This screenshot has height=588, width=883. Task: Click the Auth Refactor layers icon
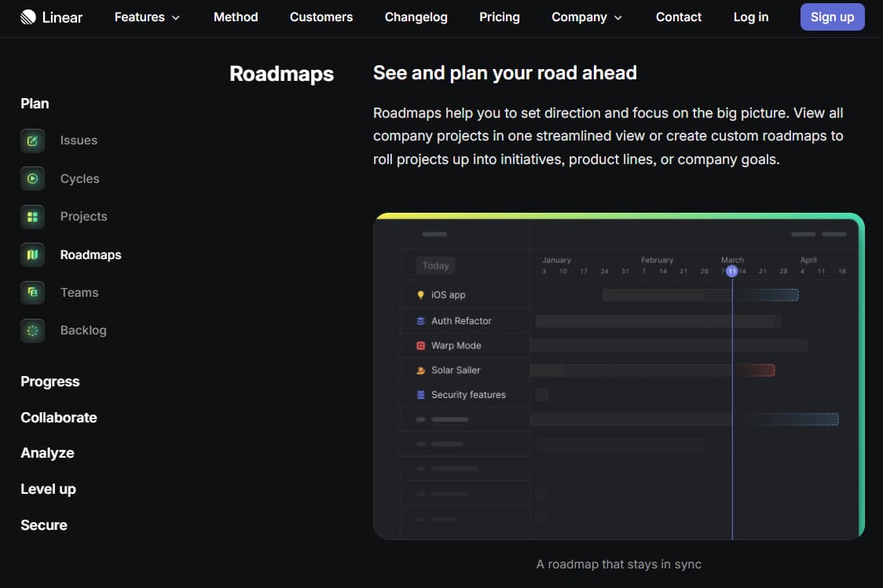tap(420, 321)
